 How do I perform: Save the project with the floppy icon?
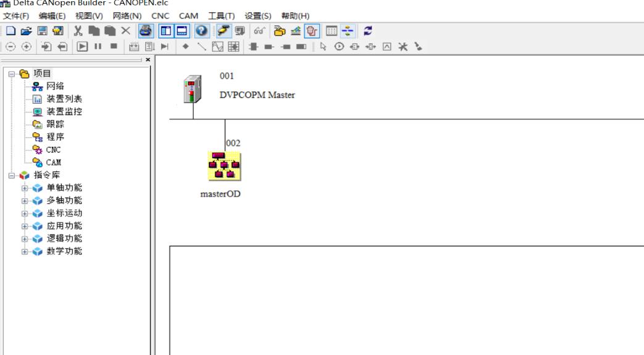point(42,31)
